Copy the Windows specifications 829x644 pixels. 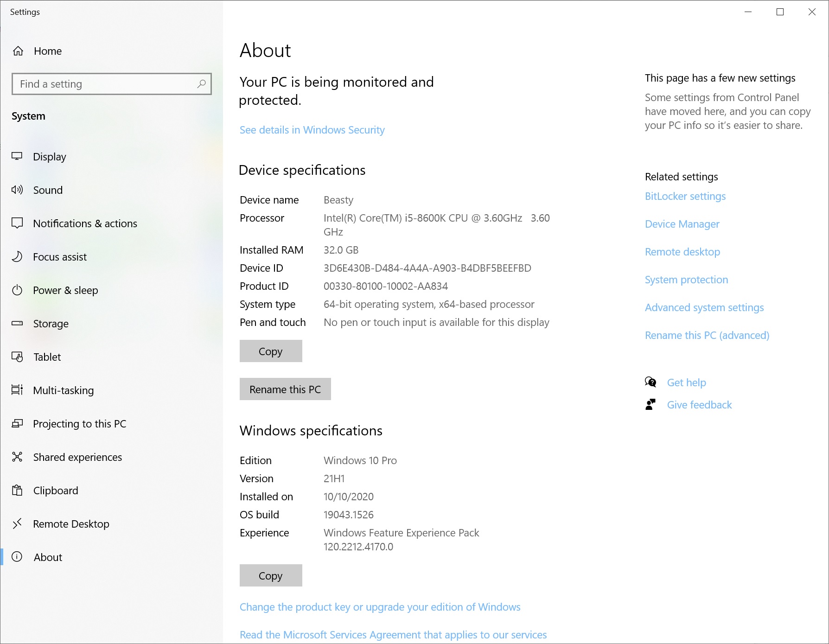270,575
